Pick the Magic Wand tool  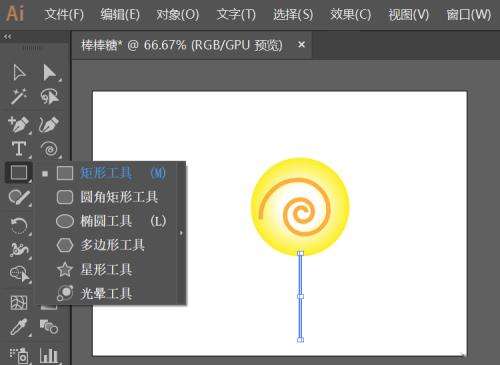18,97
